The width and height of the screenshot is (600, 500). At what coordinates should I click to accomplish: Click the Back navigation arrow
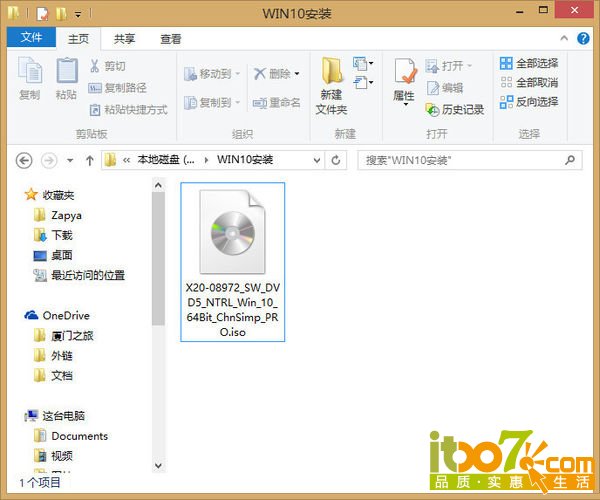24,160
